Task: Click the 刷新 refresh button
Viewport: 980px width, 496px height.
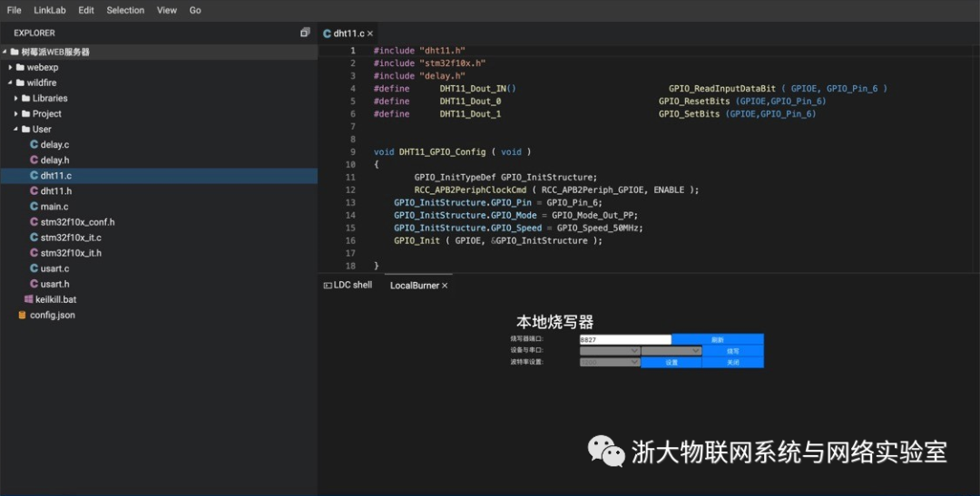Action: click(x=718, y=340)
